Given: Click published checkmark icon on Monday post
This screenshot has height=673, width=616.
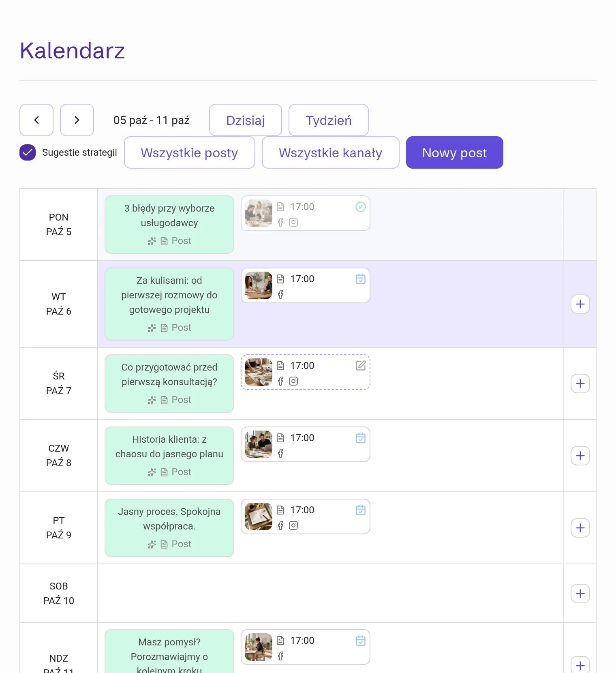Looking at the screenshot, I should 361,207.
